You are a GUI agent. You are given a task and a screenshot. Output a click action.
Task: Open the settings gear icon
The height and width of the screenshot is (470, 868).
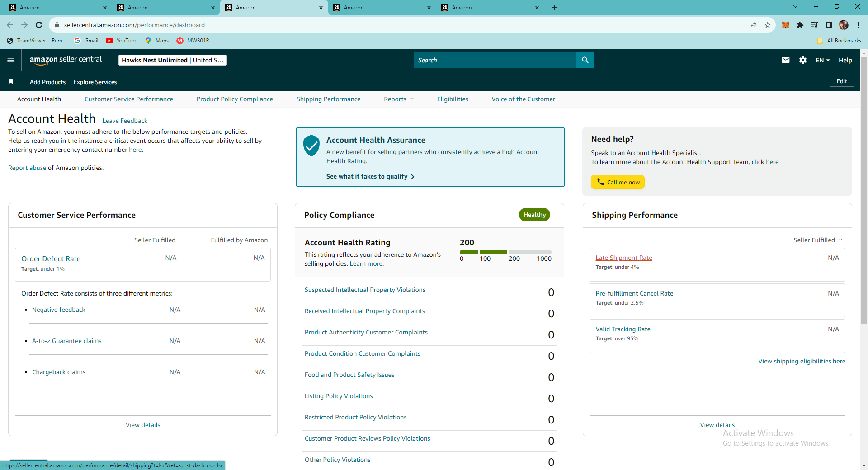click(803, 60)
